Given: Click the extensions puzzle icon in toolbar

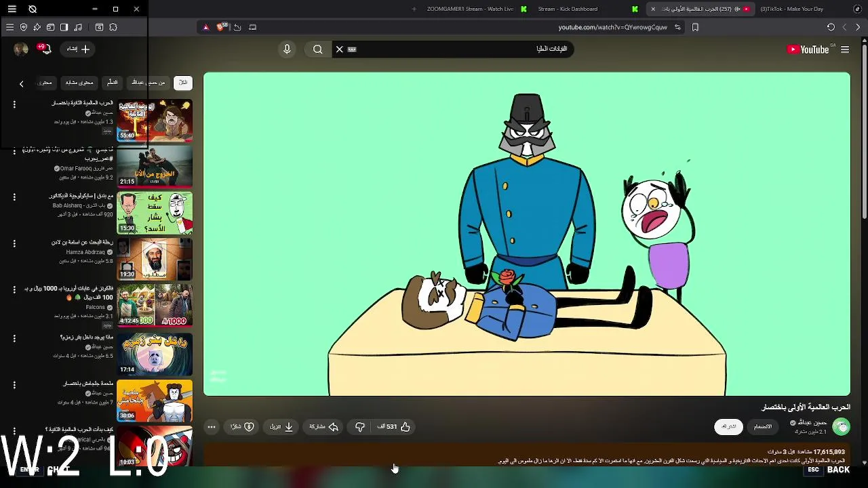Looking at the screenshot, I should coord(113,27).
